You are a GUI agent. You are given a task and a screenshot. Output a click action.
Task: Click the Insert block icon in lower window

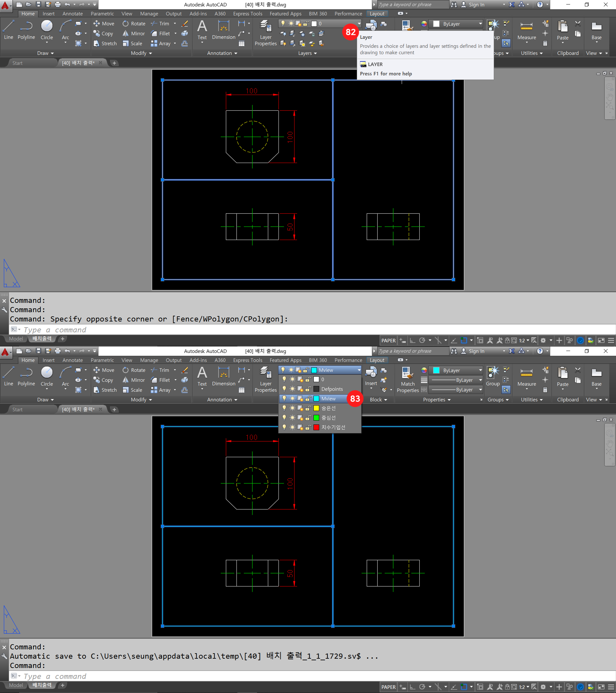click(x=371, y=372)
